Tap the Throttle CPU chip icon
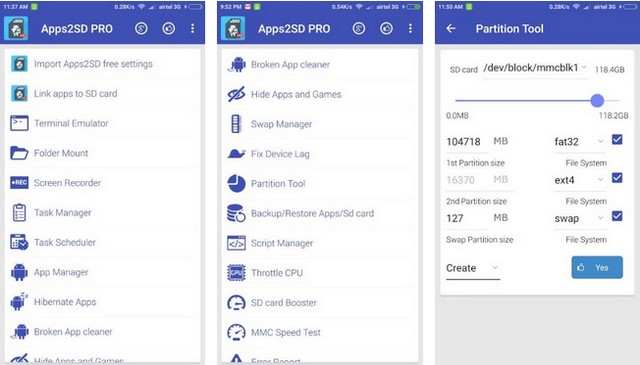The image size is (640, 365). click(236, 273)
